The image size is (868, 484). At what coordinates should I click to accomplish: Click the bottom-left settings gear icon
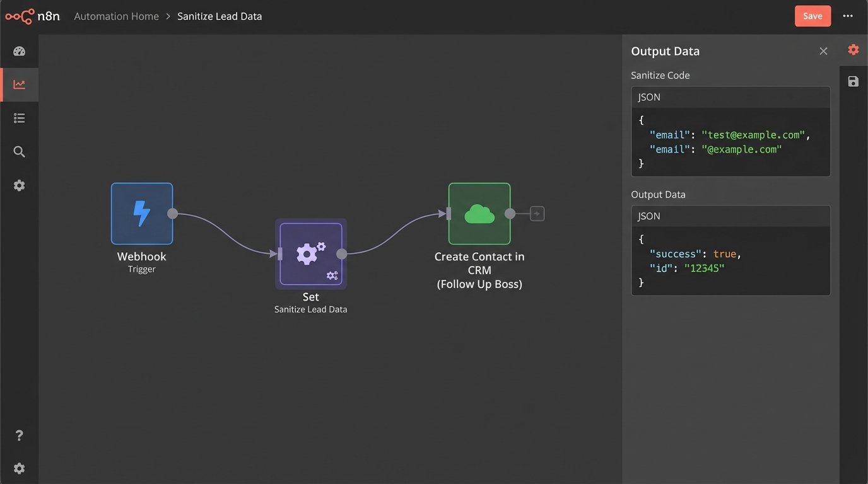click(x=19, y=468)
